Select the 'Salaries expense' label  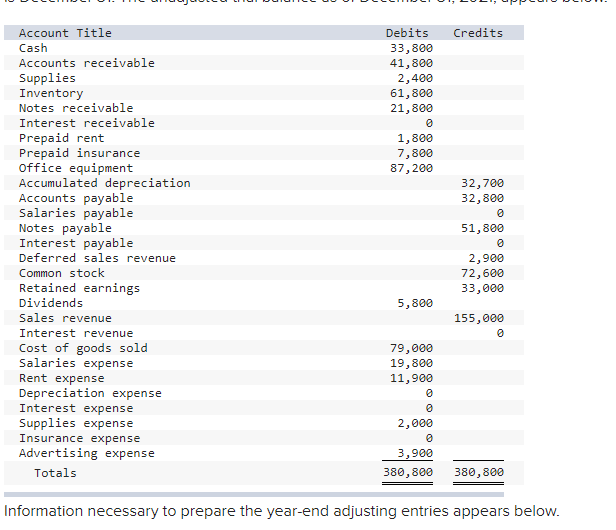tap(76, 363)
